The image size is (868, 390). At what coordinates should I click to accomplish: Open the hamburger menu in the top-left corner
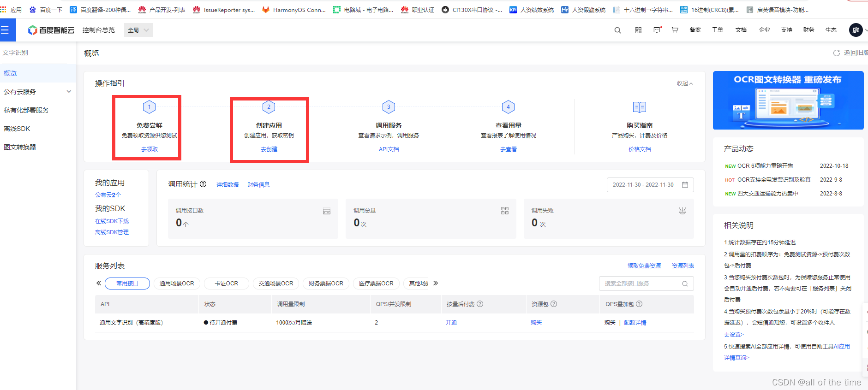pos(5,30)
